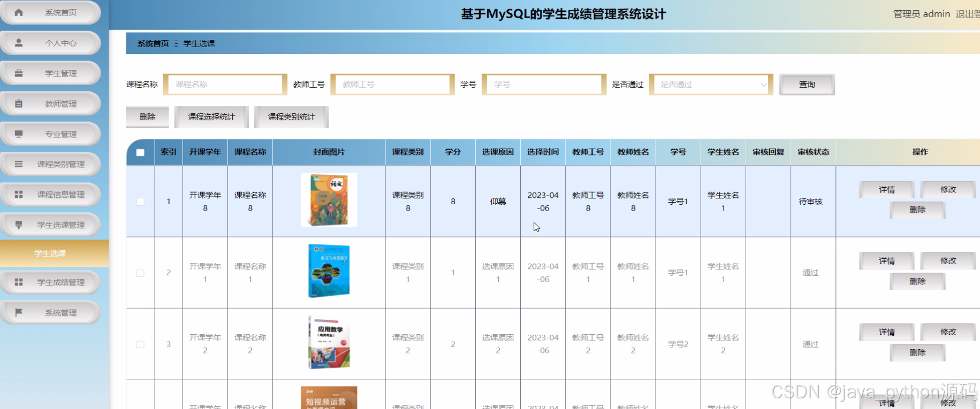Open 课程类别管理 menu item
980x409 pixels.
tap(51, 164)
